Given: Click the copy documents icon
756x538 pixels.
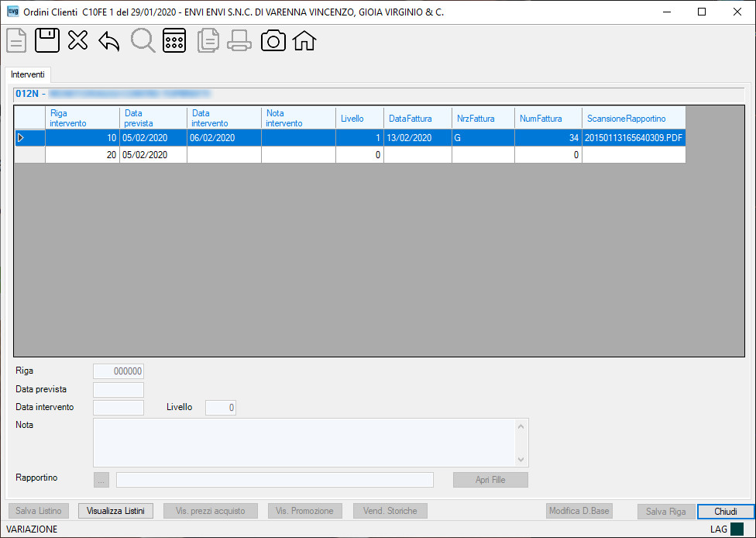Looking at the screenshot, I should coord(208,40).
